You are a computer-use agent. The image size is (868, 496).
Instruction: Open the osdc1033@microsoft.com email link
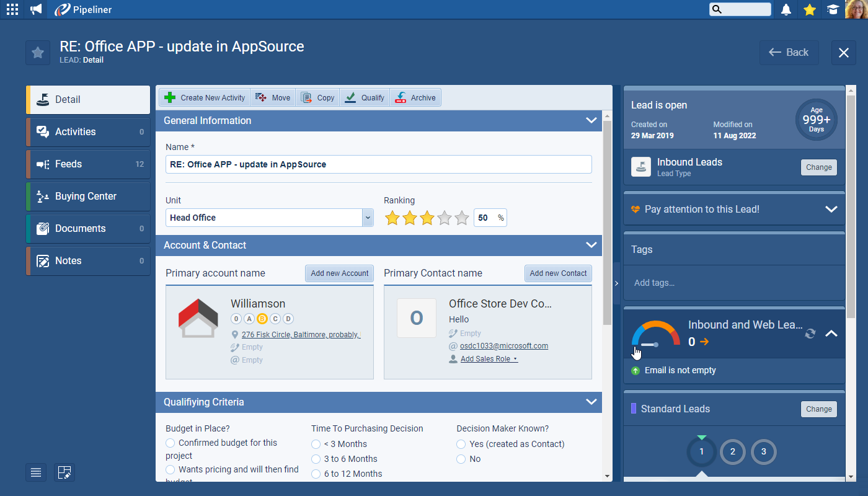pos(503,346)
